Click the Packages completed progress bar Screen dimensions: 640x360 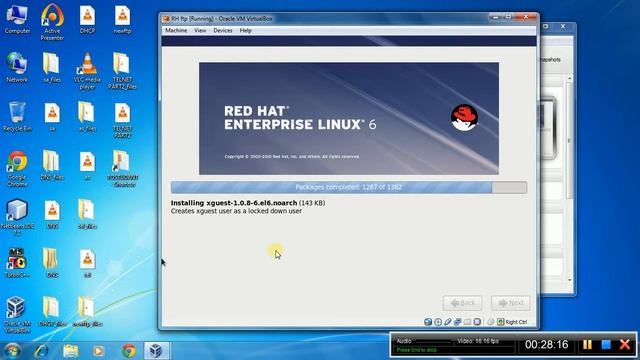pos(349,187)
